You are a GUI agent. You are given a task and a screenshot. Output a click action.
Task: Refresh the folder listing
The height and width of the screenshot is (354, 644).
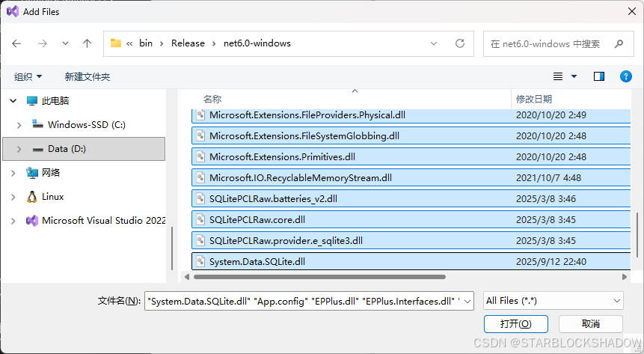click(460, 43)
